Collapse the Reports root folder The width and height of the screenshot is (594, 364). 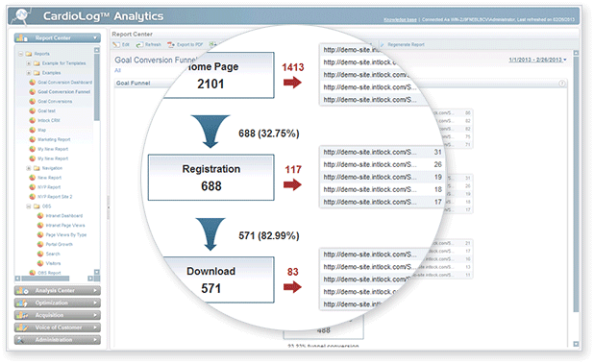pos(21,54)
